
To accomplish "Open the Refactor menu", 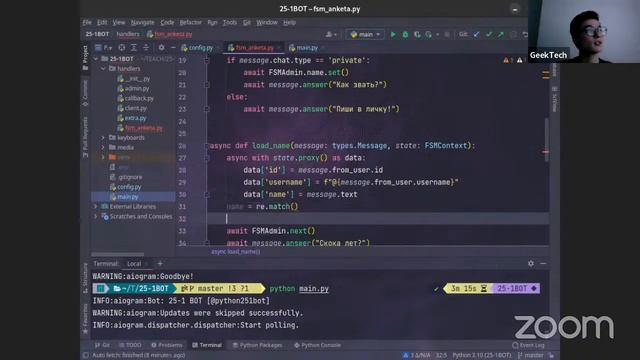I will coord(191,22).
